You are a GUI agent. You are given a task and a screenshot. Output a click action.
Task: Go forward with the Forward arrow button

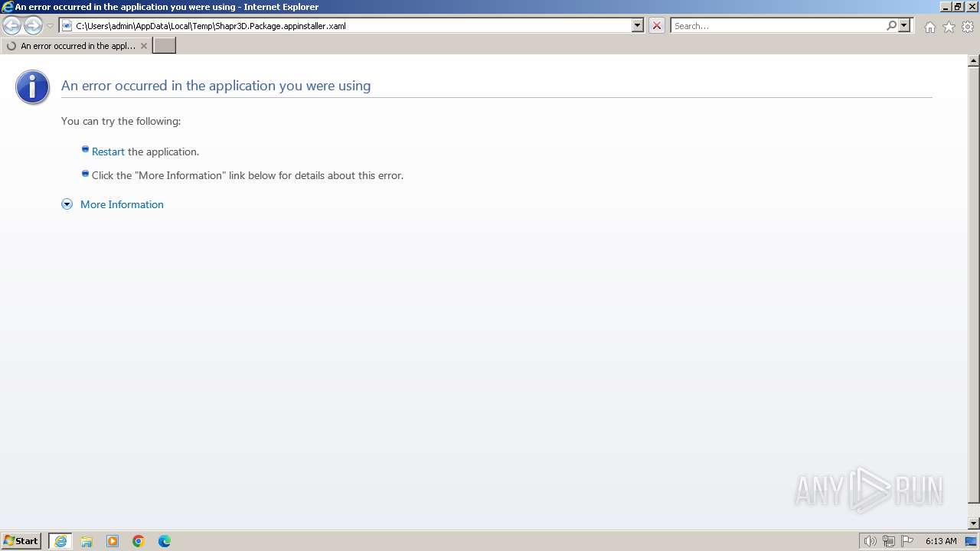point(33,25)
